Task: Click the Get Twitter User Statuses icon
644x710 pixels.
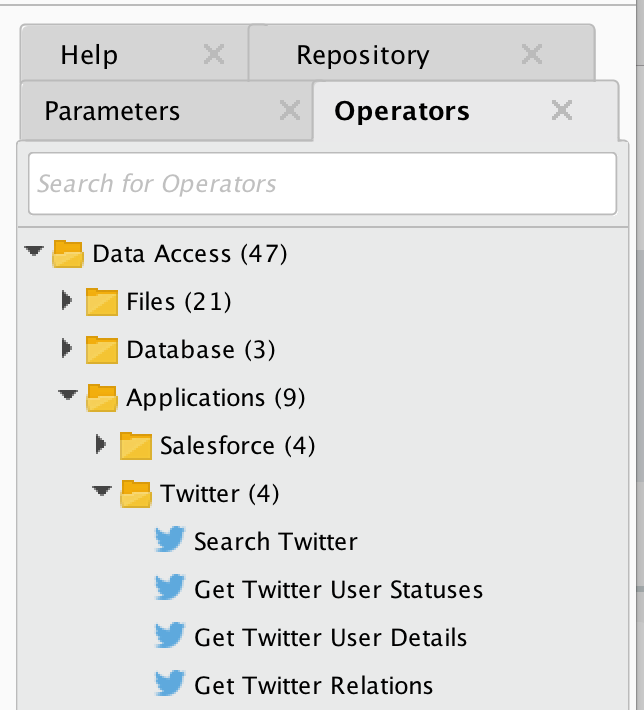Action: (170, 587)
